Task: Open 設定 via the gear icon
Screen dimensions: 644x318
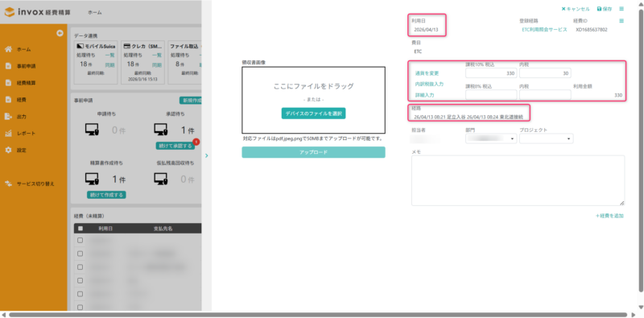Action: (8, 151)
